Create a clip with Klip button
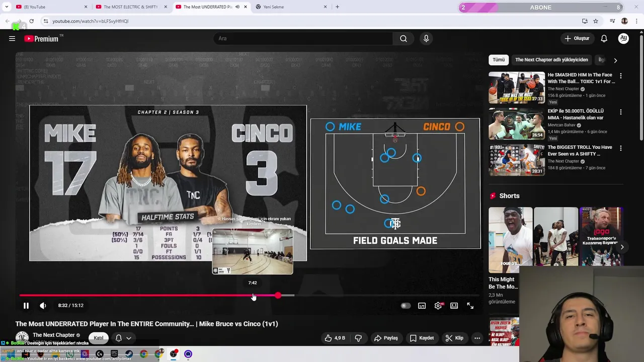 coord(454,338)
